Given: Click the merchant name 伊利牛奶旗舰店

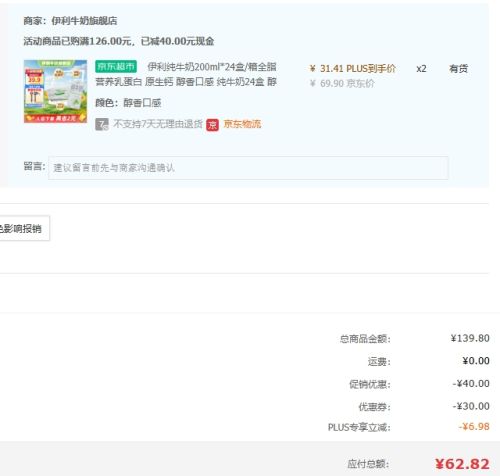Looking at the screenshot, I should coord(84,21).
